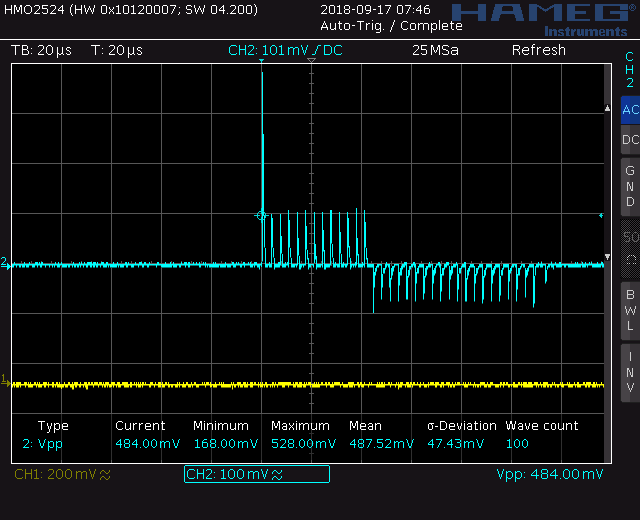This screenshot has height=520, width=640.
Task: Click the Maximum column header
Action: [300, 426]
